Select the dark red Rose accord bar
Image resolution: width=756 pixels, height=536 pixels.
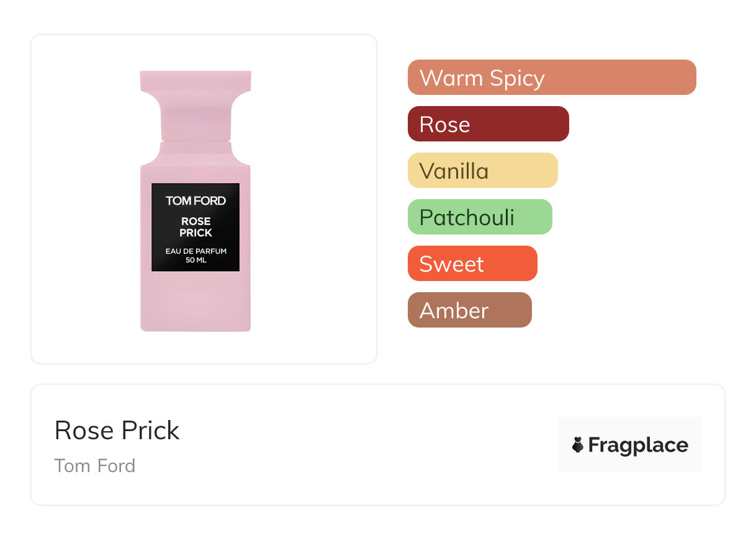(488, 124)
